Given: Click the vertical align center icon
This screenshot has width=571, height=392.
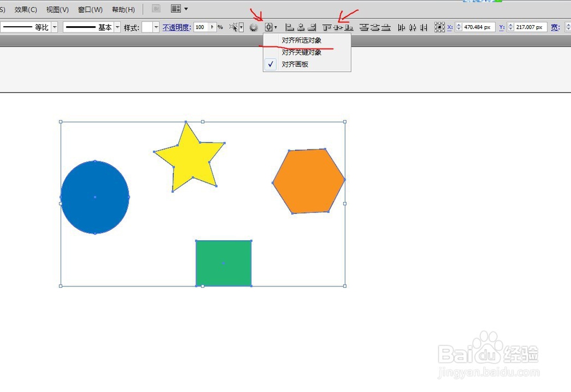Looking at the screenshot, I should (x=338, y=27).
